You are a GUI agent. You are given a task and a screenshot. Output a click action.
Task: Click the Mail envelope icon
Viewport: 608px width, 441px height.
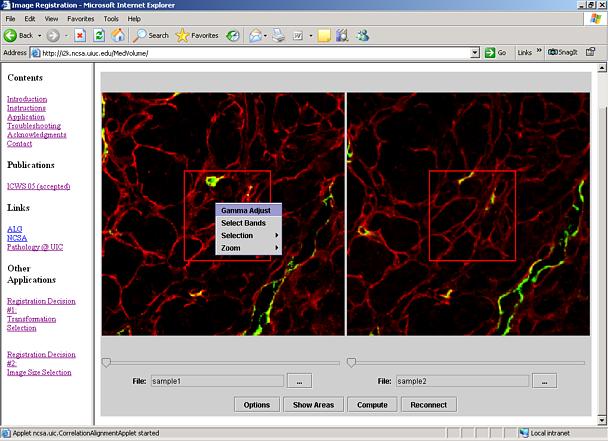coord(256,35)
